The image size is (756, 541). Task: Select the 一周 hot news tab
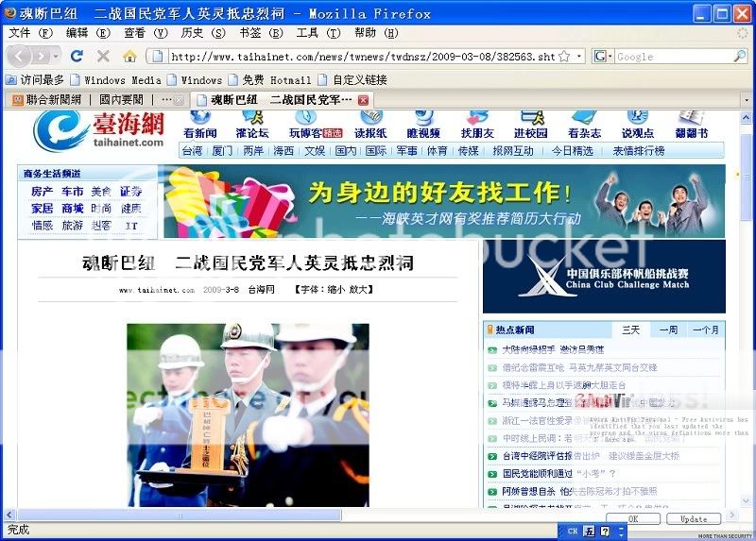[x=667, y=330]
